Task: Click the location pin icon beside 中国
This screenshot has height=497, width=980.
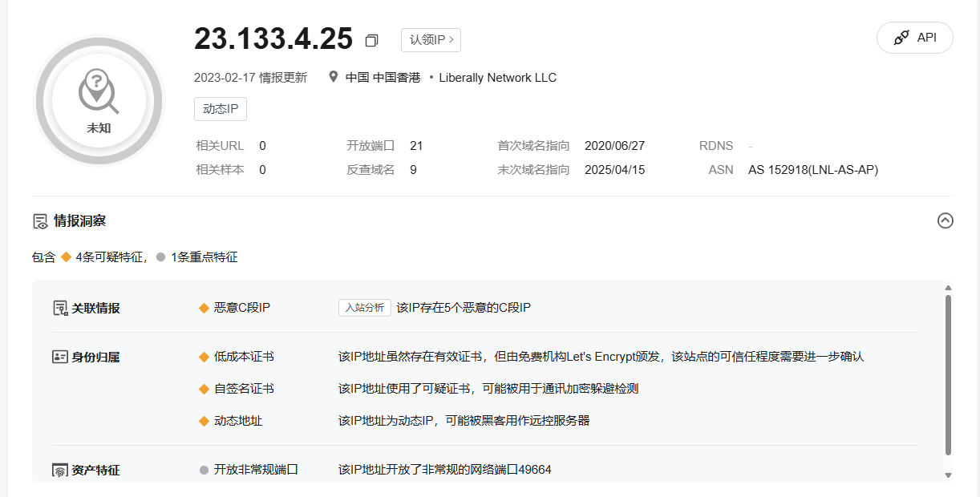Action: point(334,78)
